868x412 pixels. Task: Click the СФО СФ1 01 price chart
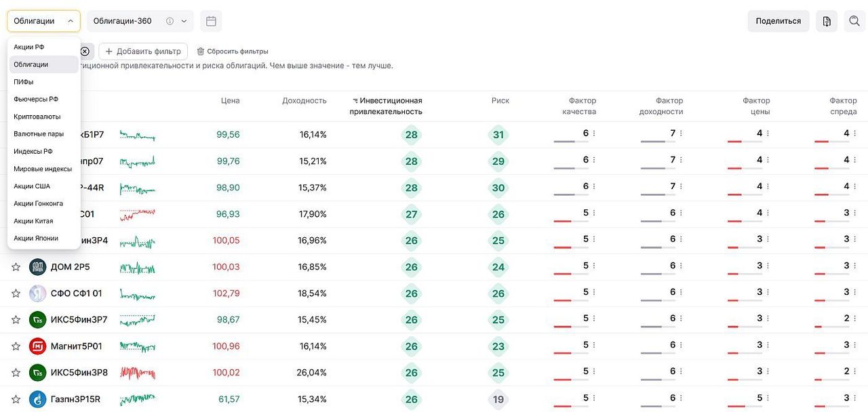(138, 293)
